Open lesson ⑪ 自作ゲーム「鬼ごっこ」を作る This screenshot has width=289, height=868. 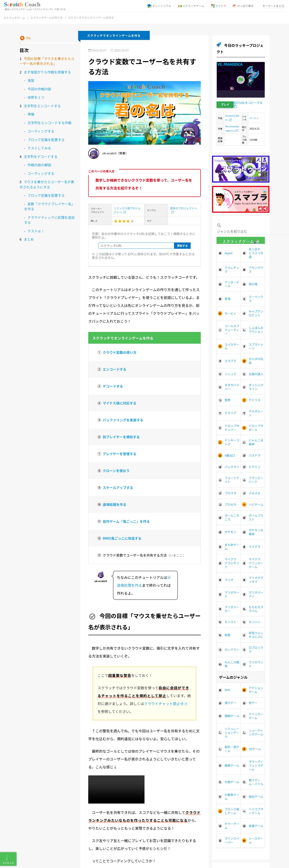[126, 521]
